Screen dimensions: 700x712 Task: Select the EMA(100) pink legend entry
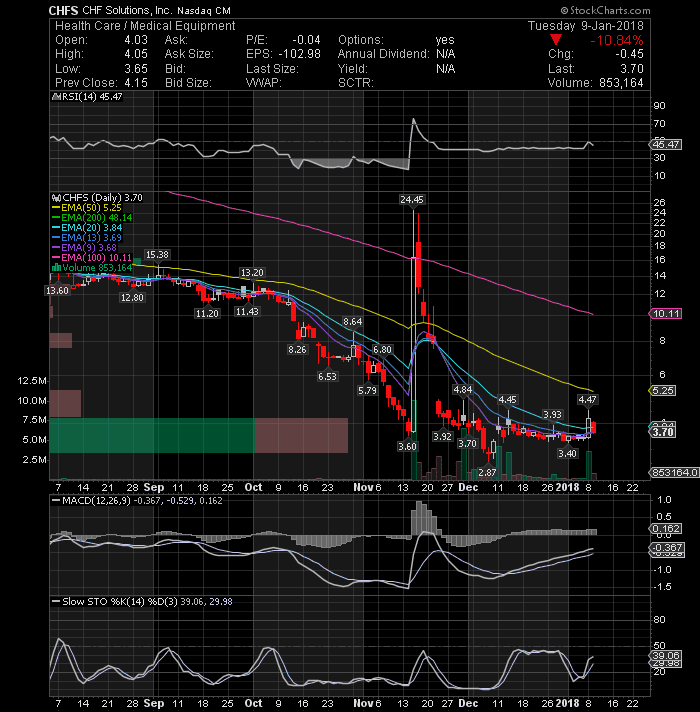(x=92, y=257)
